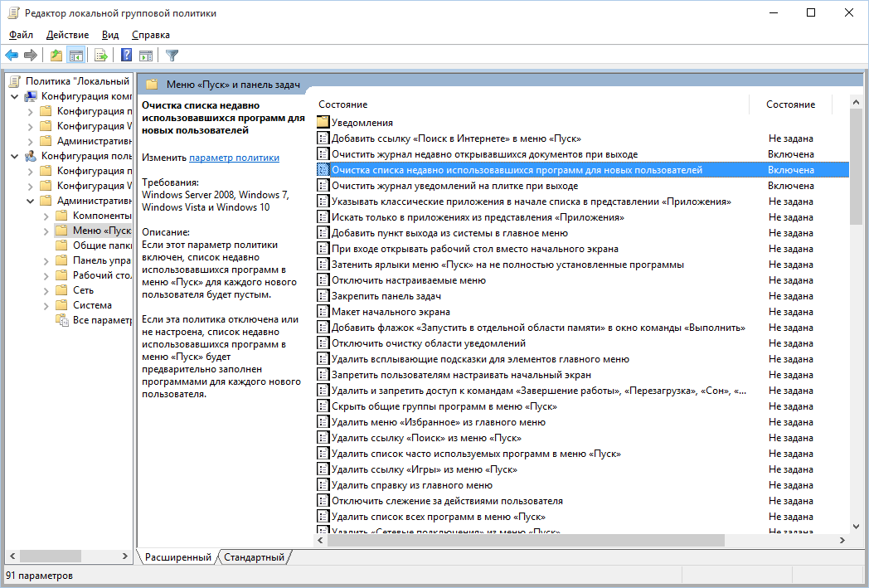Click the vertical scrollbar down arrow
Viewport: 869px width, 588px height.
coord(856,526)
